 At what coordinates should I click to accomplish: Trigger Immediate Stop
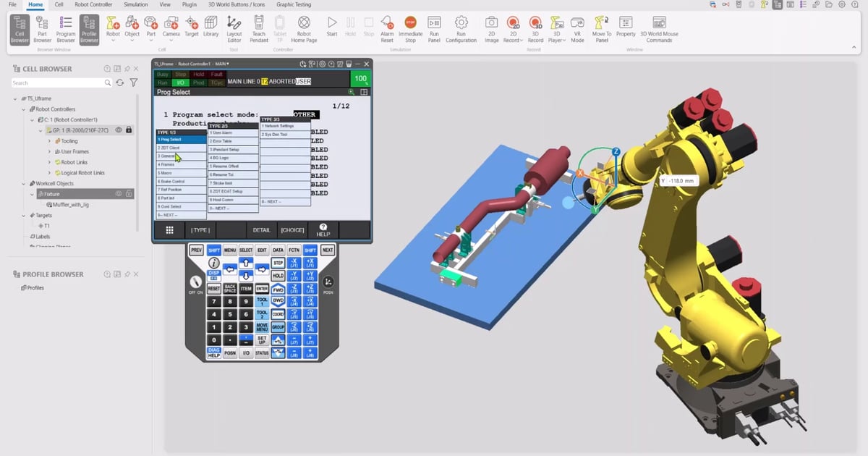(410, 30)
